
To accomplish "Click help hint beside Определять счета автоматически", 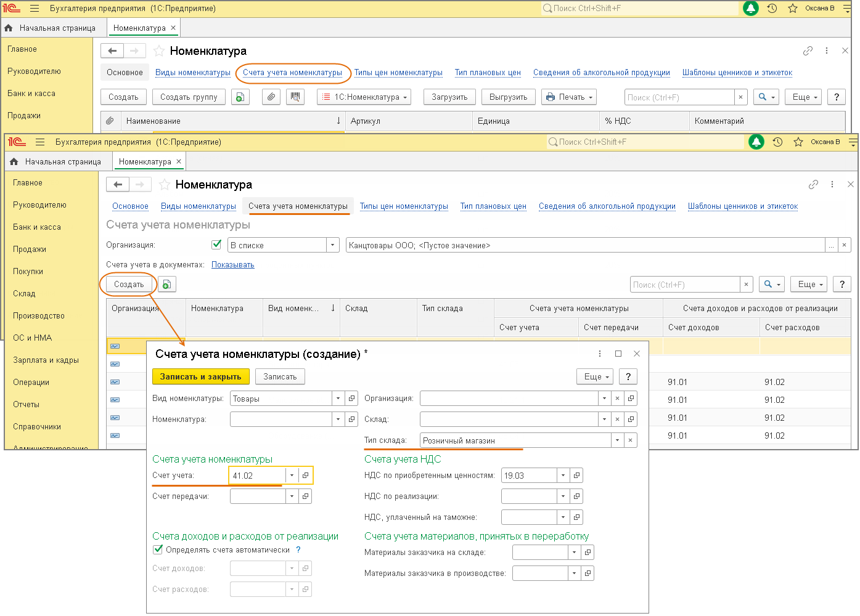I will [x=298, y=550].
